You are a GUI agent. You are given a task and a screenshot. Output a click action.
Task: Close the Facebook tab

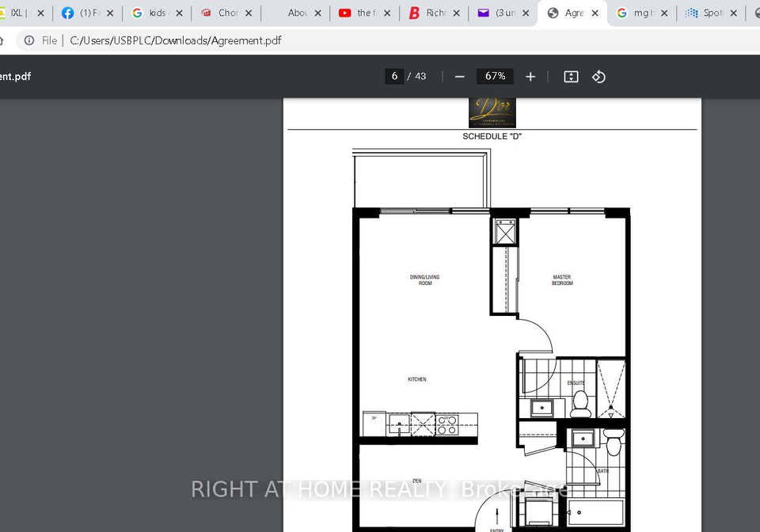pyautogui.click(x=110, y=13)
